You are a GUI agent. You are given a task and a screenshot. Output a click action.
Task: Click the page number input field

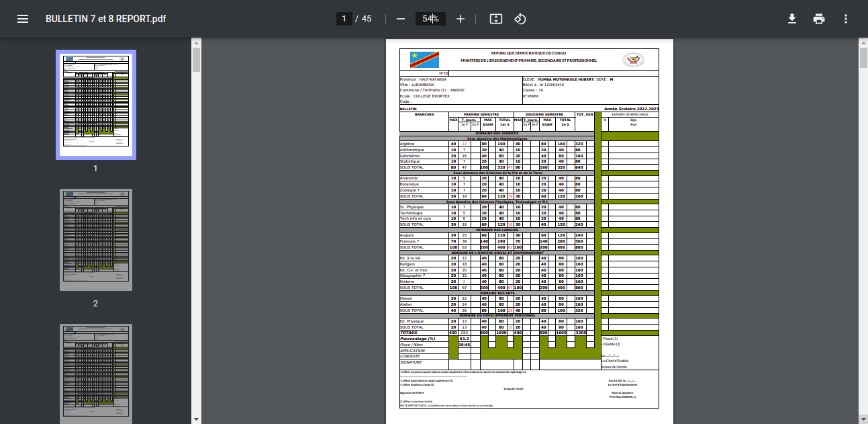click(344, 19)
